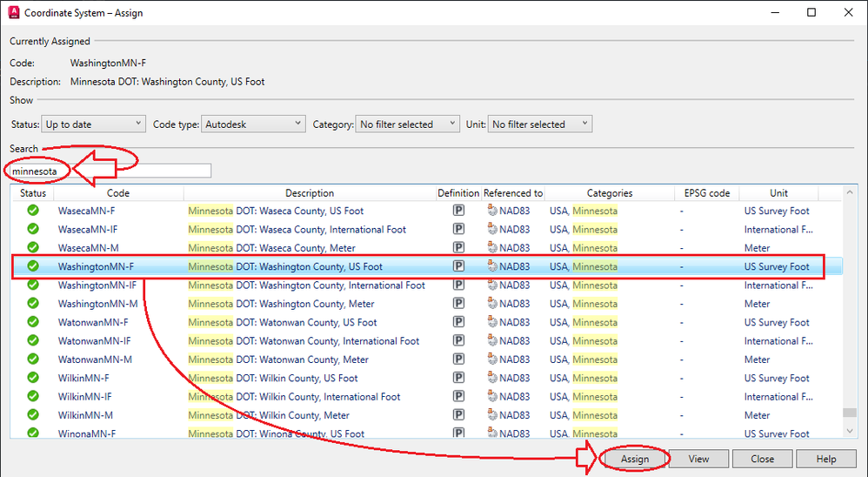Select the WilkinMN-M row code
Viewport: 868px width, 477px height.
[x=85, y=415]
